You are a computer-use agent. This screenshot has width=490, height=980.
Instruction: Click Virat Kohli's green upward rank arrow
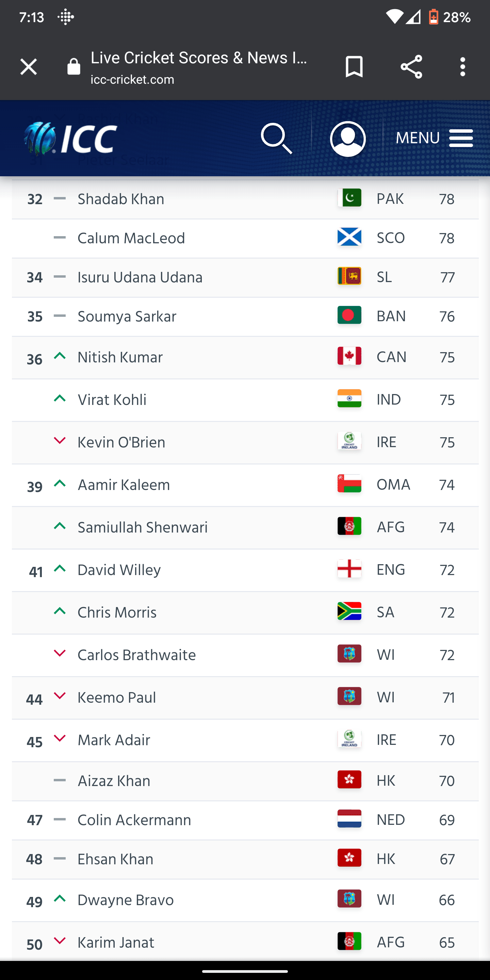(x=60, y=398)
